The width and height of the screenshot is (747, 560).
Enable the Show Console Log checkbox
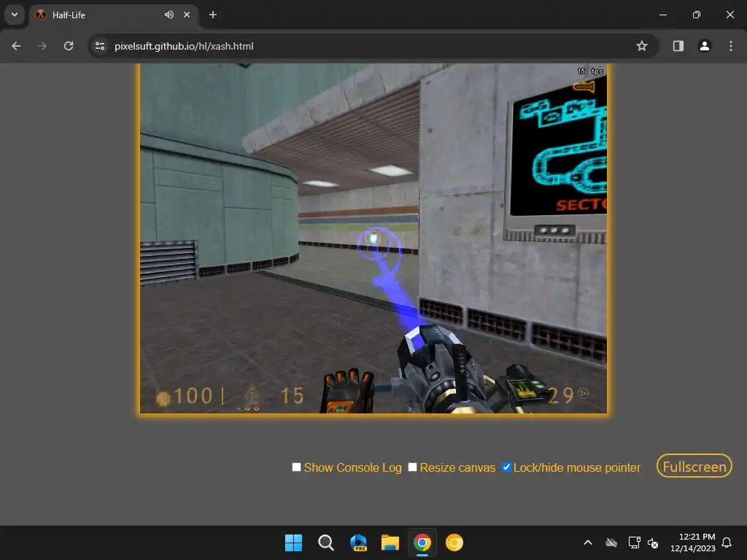coord(296,467)
